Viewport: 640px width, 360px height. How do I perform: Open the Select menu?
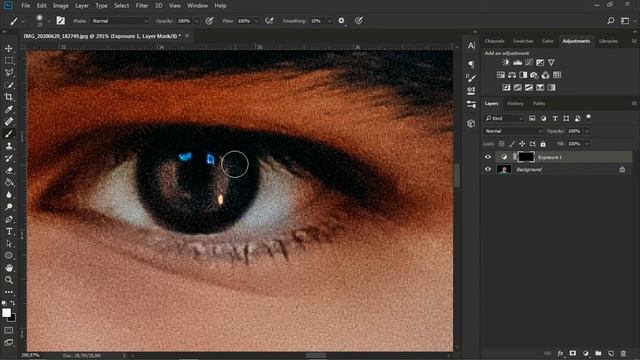[x=121, y=6]
